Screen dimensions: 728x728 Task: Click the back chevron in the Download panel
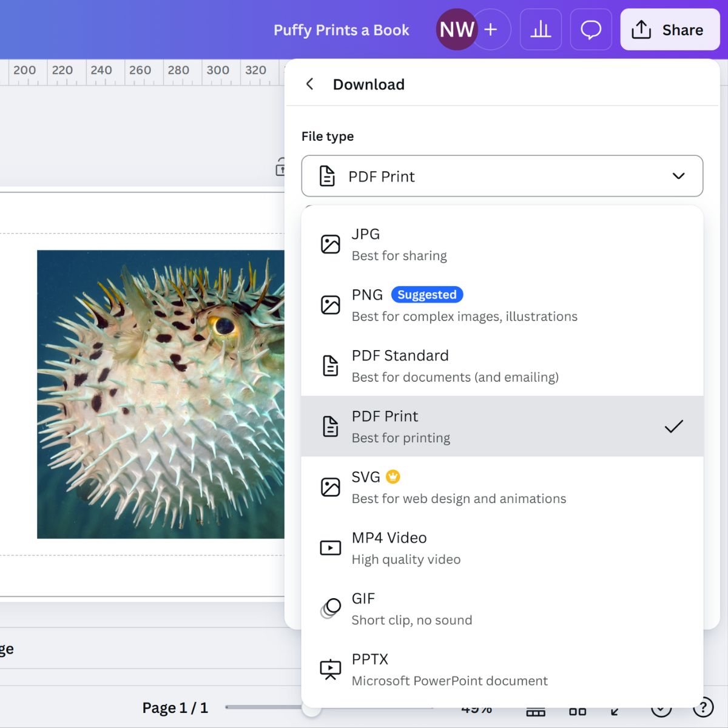pos(310,84)
